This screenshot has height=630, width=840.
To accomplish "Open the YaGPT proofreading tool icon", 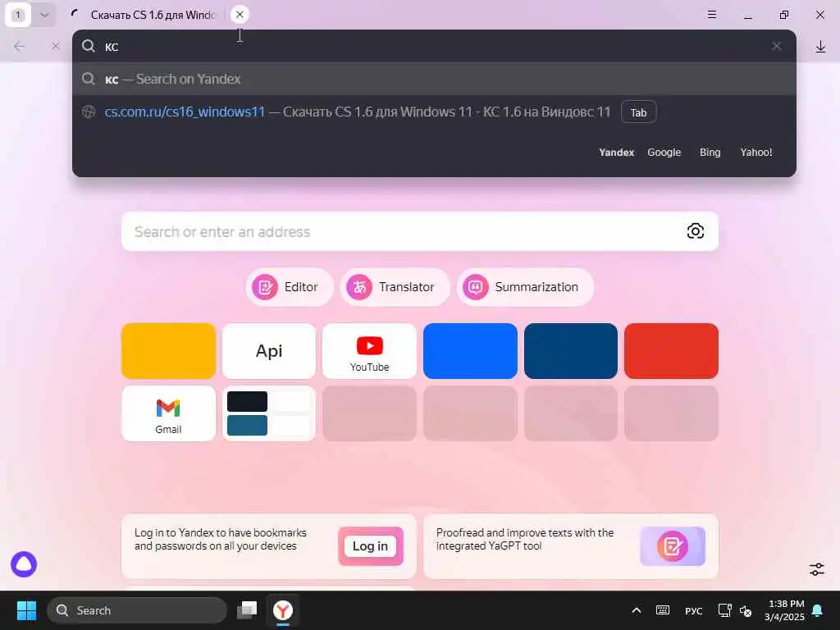I will 673,546.
